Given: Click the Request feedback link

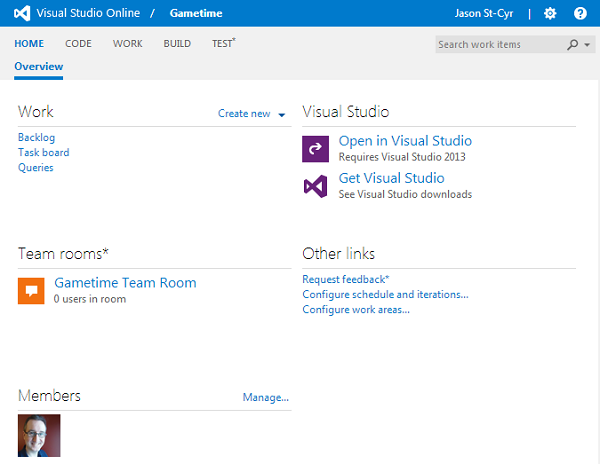Looking at the screenshot, I should click(x=346, y=279).
